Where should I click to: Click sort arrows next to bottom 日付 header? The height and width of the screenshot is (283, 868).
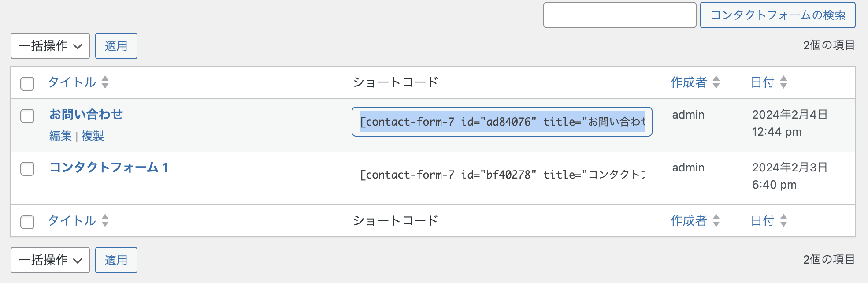pyautogui.click(x=783, y=220)
